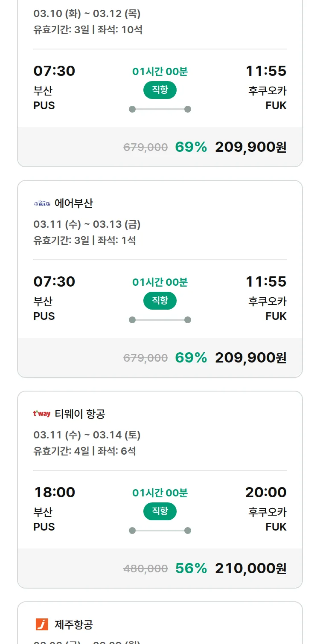Tap the 직항 badge in the 에어부산 card
320x644 pixels.
[160, 301]
